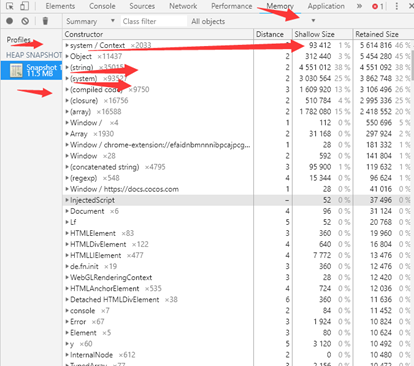Click the retained size value 37 496
414x366 pixels.
[x=381, y=200]
